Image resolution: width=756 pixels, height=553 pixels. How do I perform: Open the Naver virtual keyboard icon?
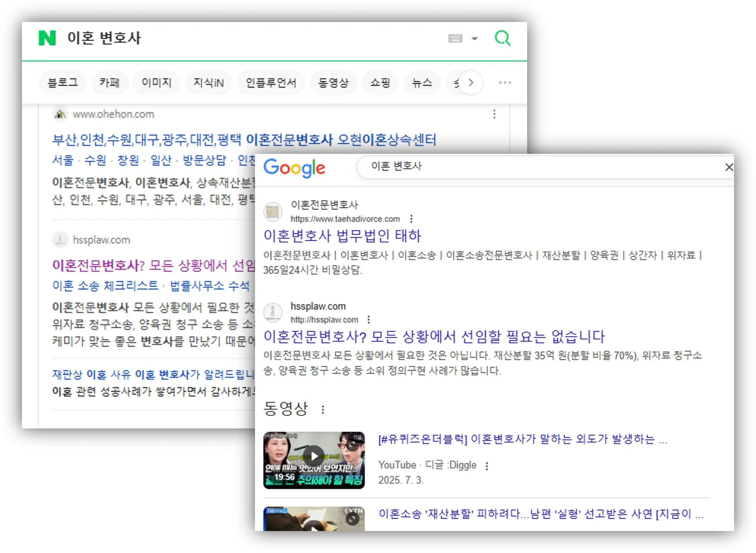(x=455, y=38)
